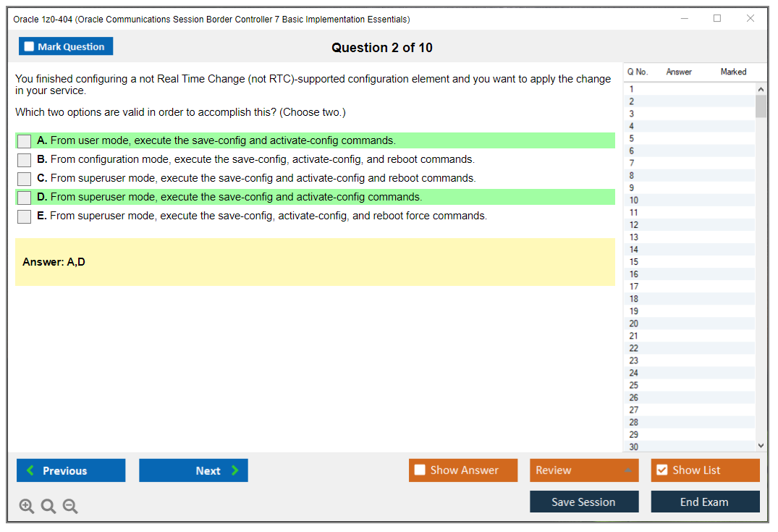Image resolution: width=778 pixels, height=532 pixels.
Task: Tick the checkbox for answer option A
Action: pos(25,141)
